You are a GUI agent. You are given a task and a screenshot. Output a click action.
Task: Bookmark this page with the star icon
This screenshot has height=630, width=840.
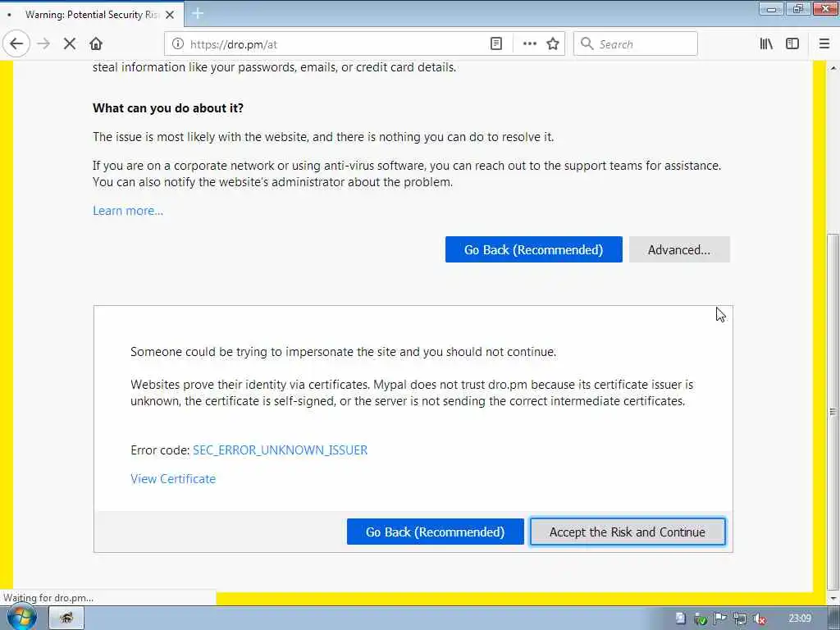pos(553,44)
